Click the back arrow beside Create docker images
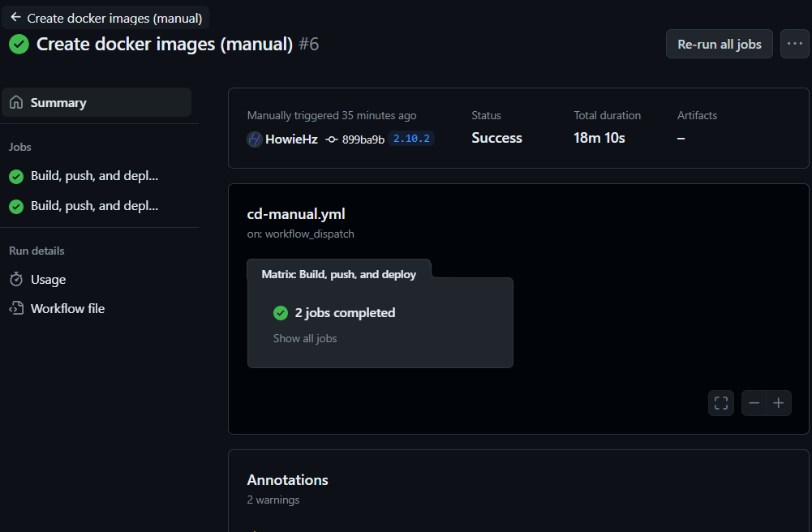Viewport: 812px width, 532px height. [x=15, y=17]
